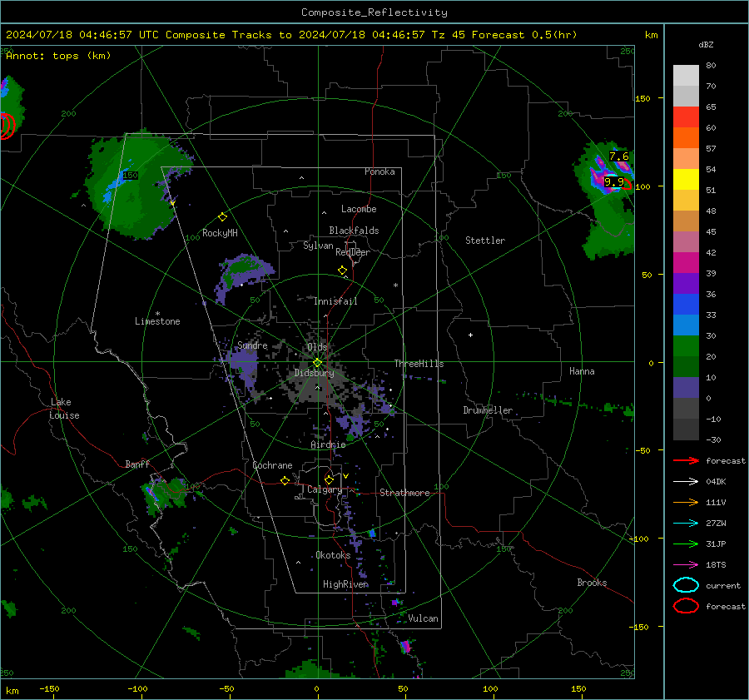Image resolution: width=749 pixels, height=700 pixels.
Task: Select the blue 36 dBZ color swatch
Action: 686,305
